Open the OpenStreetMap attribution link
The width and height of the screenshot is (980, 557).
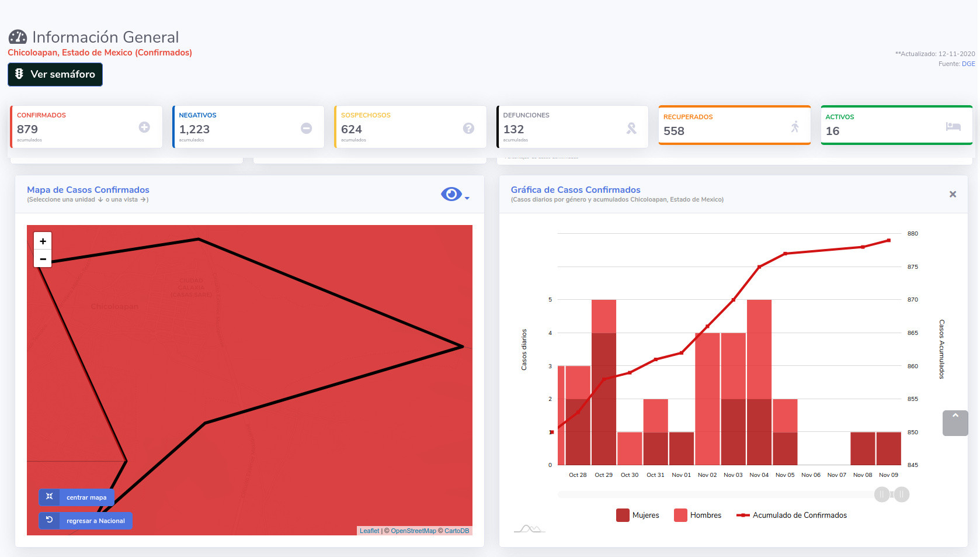pyautogui.click(x=413, y=531)
